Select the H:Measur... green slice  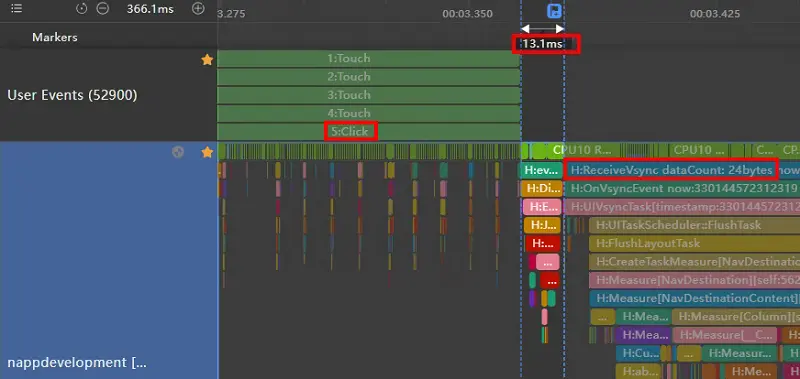pyautogui.click(x=740, y=353)
